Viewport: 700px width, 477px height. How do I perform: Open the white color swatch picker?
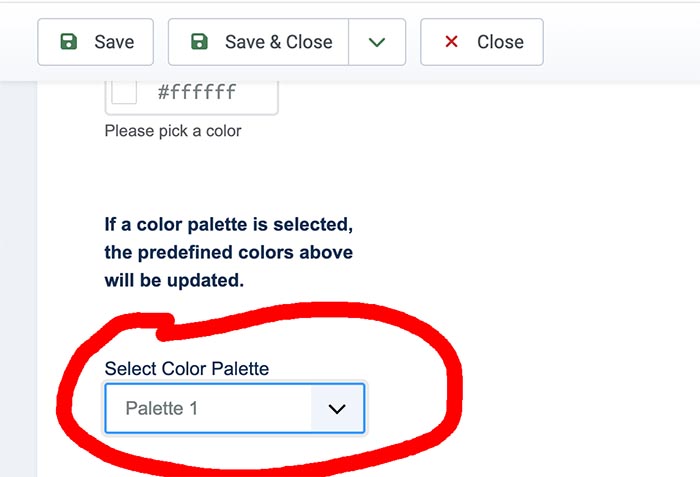coord(124,92)
